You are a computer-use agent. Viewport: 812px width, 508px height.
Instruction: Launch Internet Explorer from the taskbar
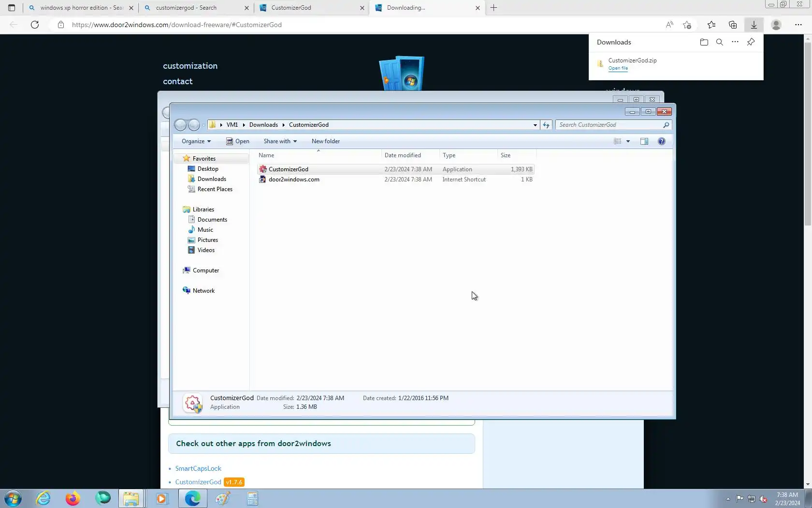pyautogui.click(x=43, y=498)
